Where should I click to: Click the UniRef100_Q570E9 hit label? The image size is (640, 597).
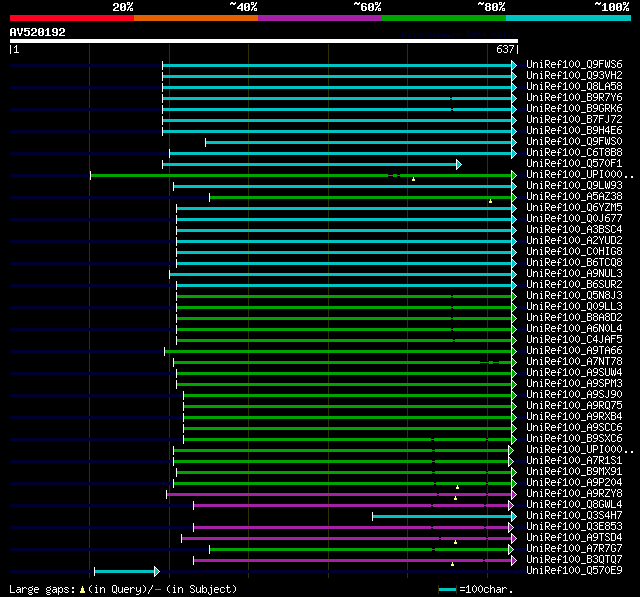574,571
